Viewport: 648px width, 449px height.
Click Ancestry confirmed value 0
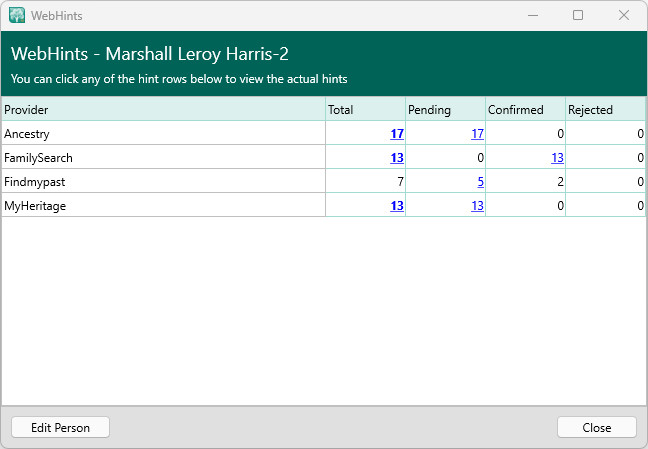[x=560, y=134]
